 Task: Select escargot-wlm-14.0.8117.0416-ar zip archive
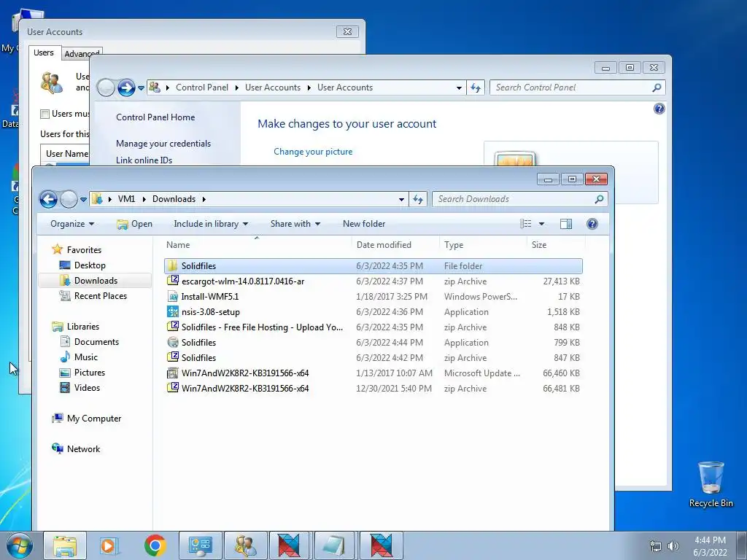[373, 281]
